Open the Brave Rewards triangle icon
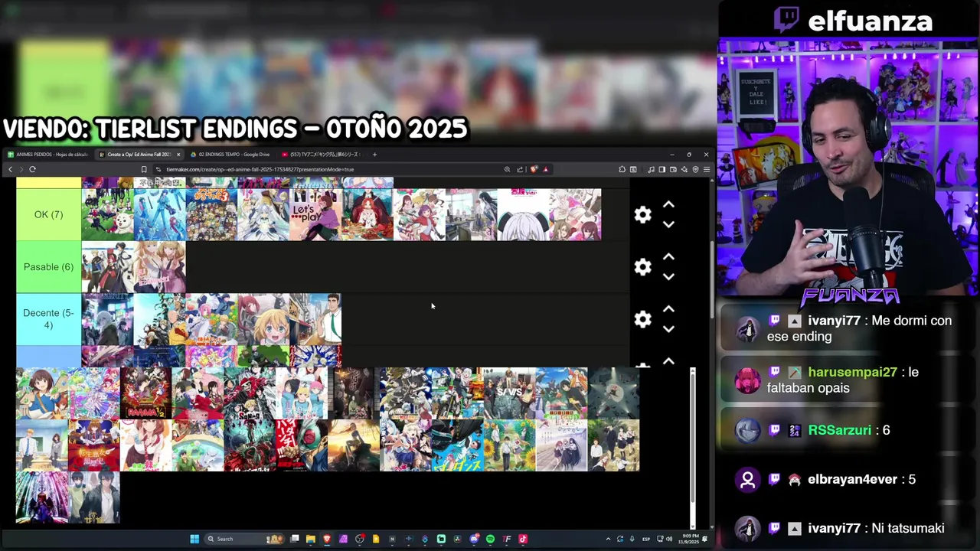Viewport: 980px width, 551px height. point(545,169)
